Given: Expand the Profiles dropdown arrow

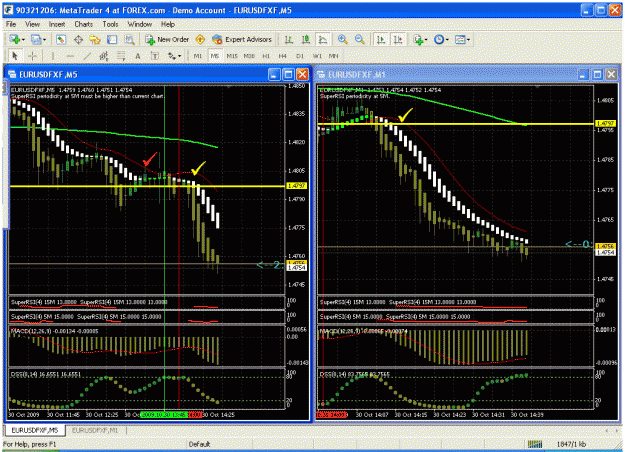Looking at the screenshot, I should 44,40.
